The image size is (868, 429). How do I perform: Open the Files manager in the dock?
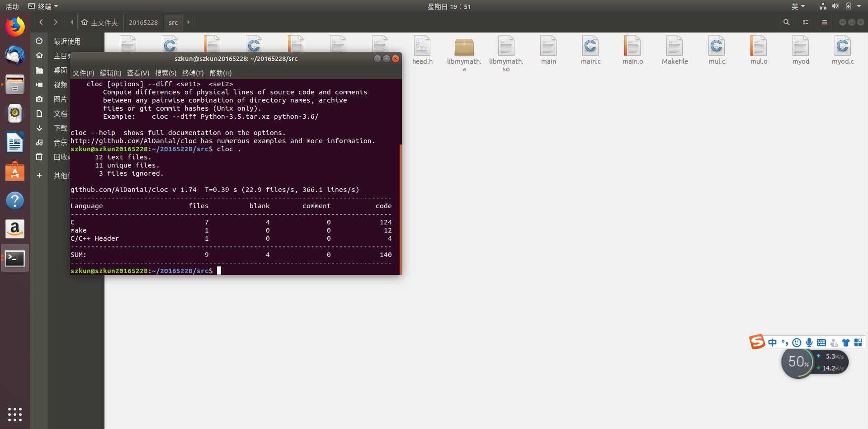[15, 84]
